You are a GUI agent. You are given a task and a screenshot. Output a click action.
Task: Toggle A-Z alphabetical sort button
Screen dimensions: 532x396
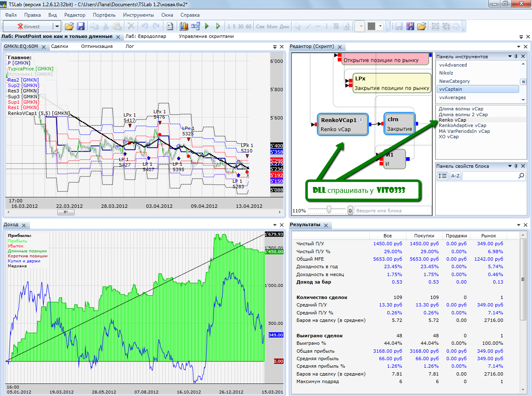pos(455,176)
